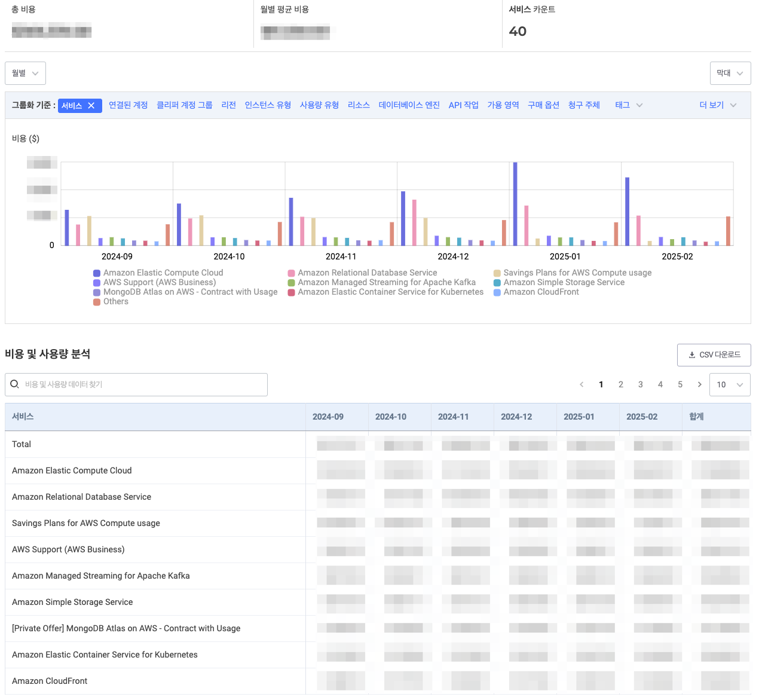Expand the 더 보기 options

coord(718,105)
